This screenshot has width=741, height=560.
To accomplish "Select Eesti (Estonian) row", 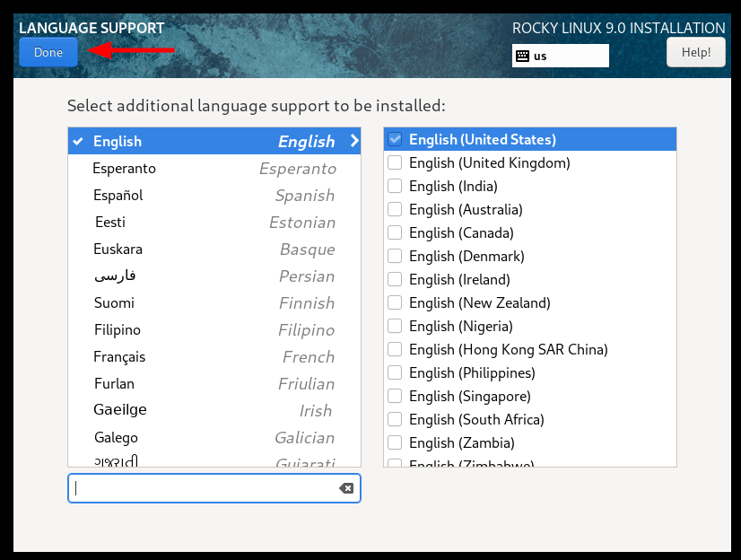I will 214,222.
